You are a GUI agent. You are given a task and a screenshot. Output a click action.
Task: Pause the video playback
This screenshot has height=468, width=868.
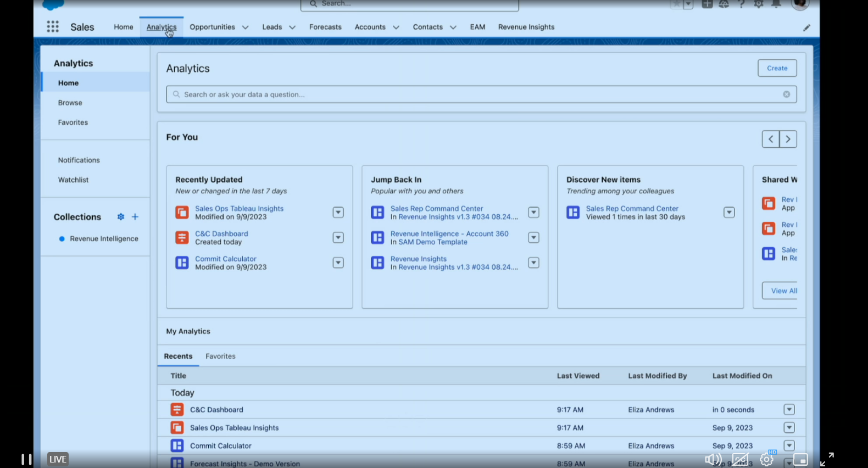pyautogui.click(x=26, y=459)
